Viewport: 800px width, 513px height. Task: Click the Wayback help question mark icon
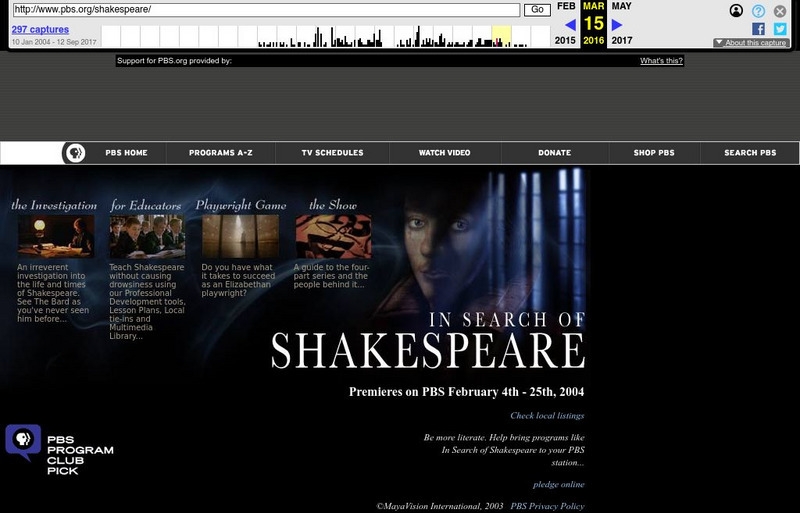click(758, 11)
